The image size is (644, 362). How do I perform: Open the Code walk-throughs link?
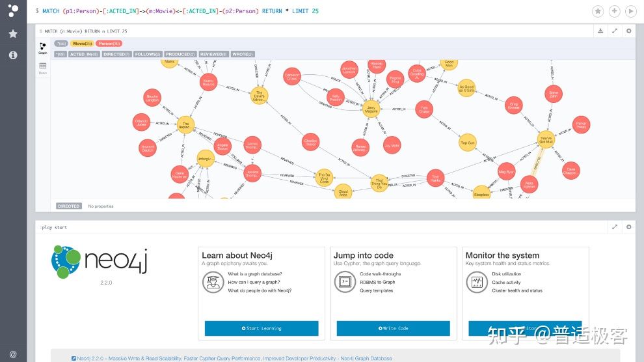[381, 273]
